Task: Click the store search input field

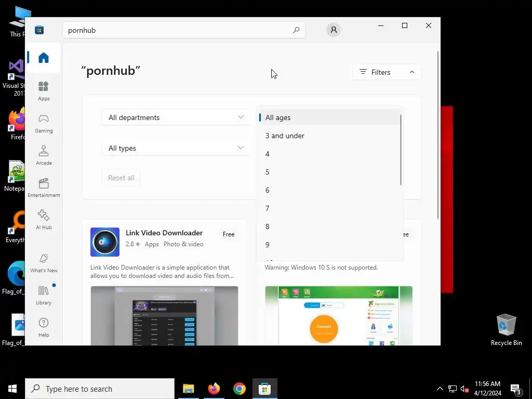Action: point(183,30)
